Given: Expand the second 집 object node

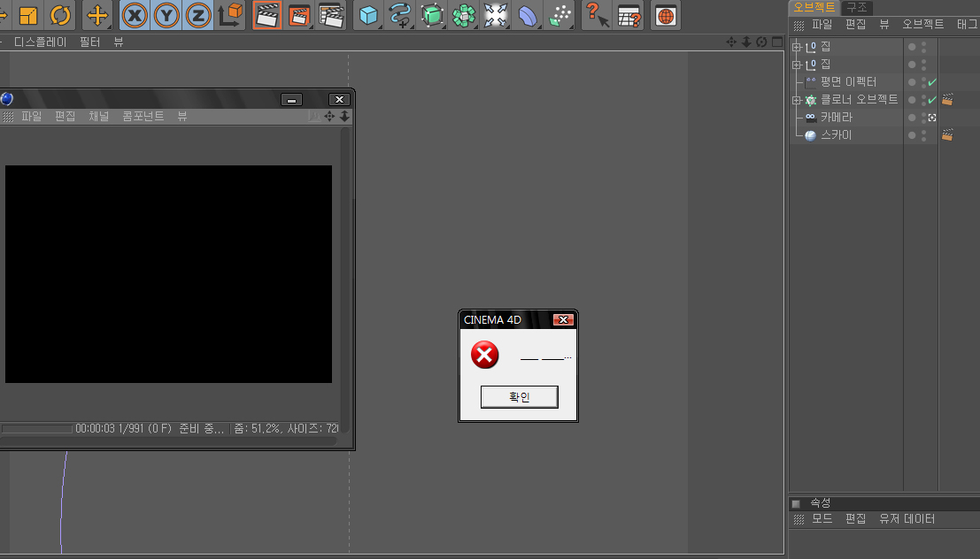Looking at the screenshot, I should point(796,65).
